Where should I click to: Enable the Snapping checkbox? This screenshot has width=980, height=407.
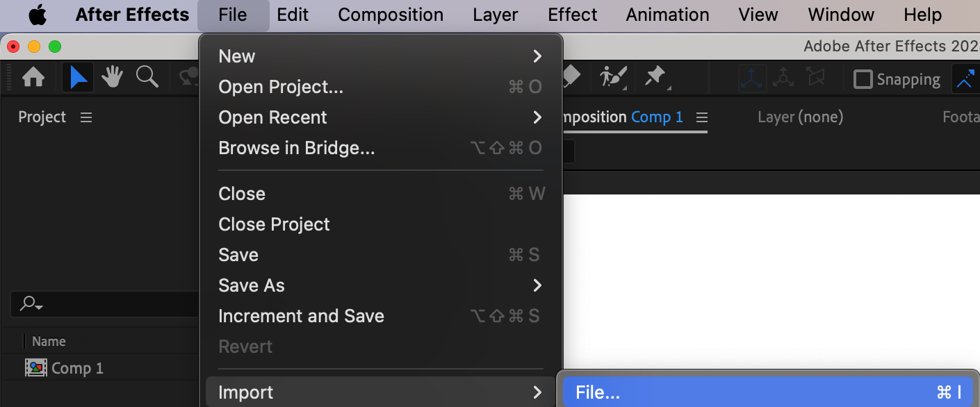(x=863, y=79)
